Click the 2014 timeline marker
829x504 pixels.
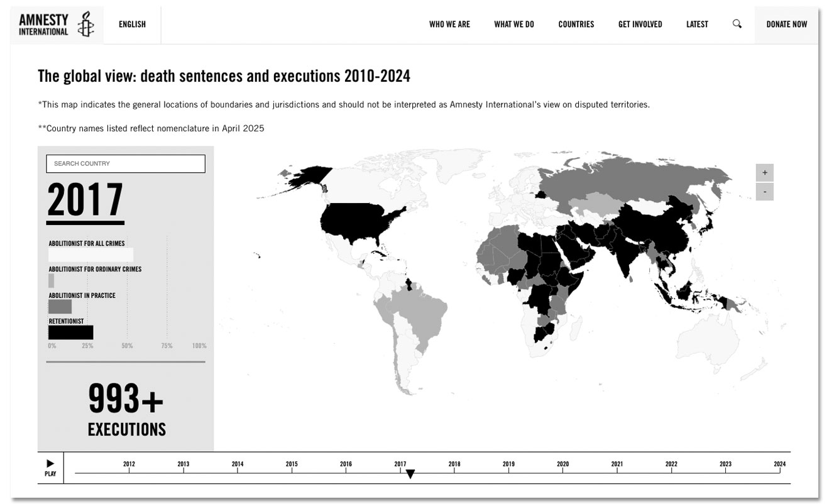(238, 466)
